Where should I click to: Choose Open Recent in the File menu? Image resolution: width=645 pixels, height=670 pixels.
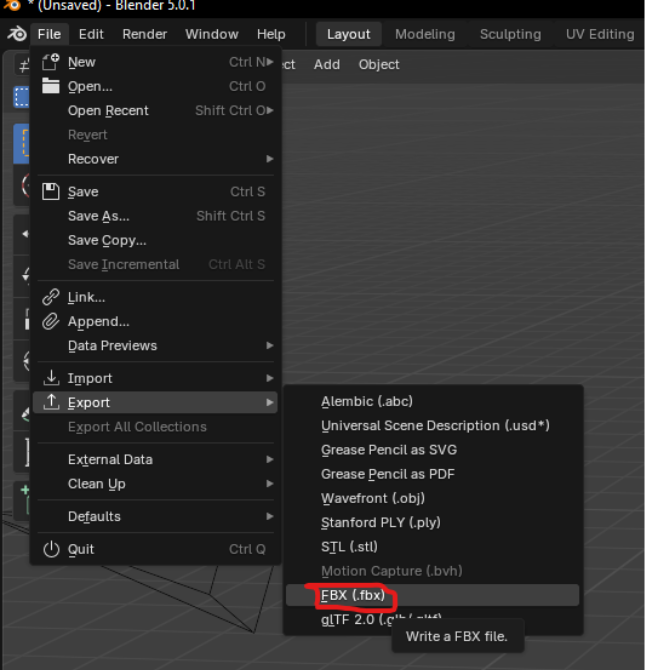tap(156, 110)
